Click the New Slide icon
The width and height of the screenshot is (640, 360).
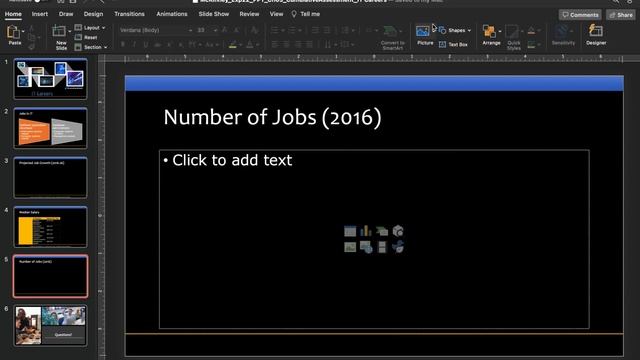[x=59, y=31]
